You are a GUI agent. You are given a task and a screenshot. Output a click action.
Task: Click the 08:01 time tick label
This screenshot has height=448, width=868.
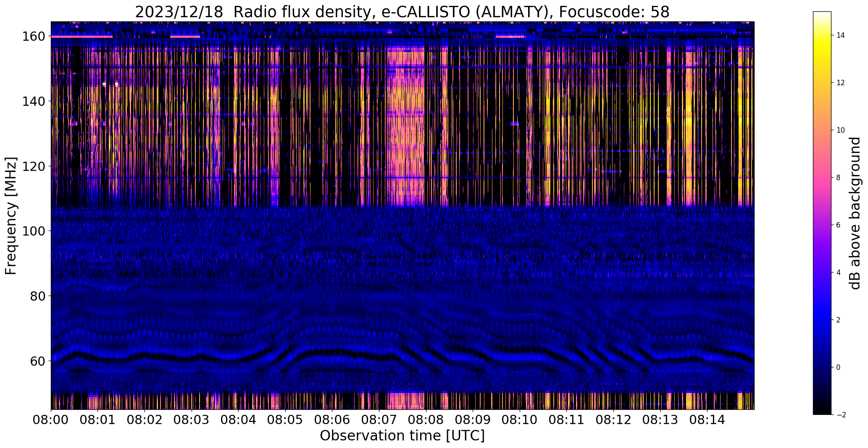tap(98, 419)
